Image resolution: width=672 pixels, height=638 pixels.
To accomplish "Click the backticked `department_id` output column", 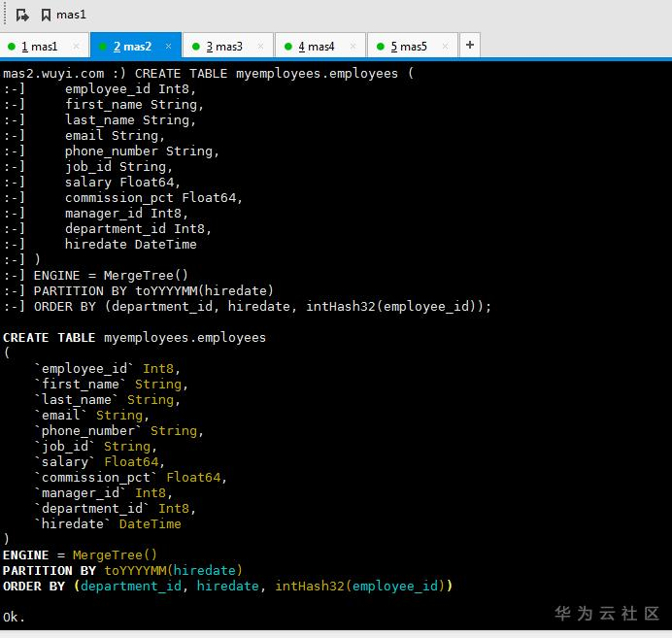I will [91, 508].
